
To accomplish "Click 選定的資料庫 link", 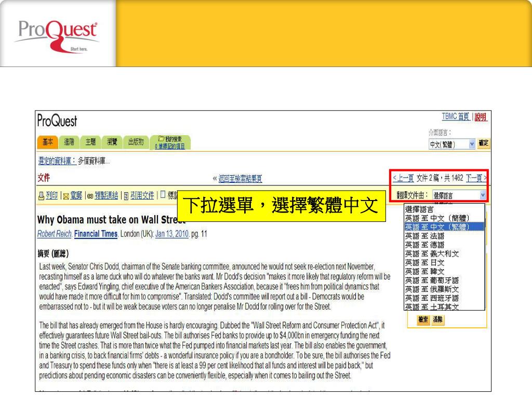I will [x=57, y=161].
